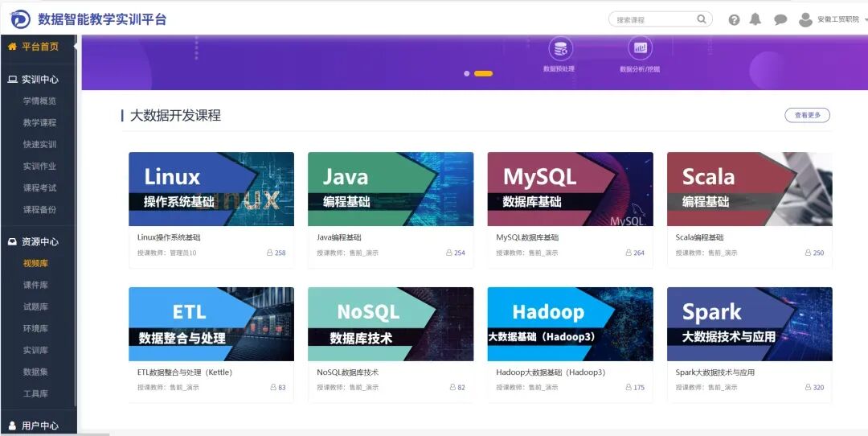
Task: Click the NoSQL course cover thumbnail
Action: pos(391,324)
